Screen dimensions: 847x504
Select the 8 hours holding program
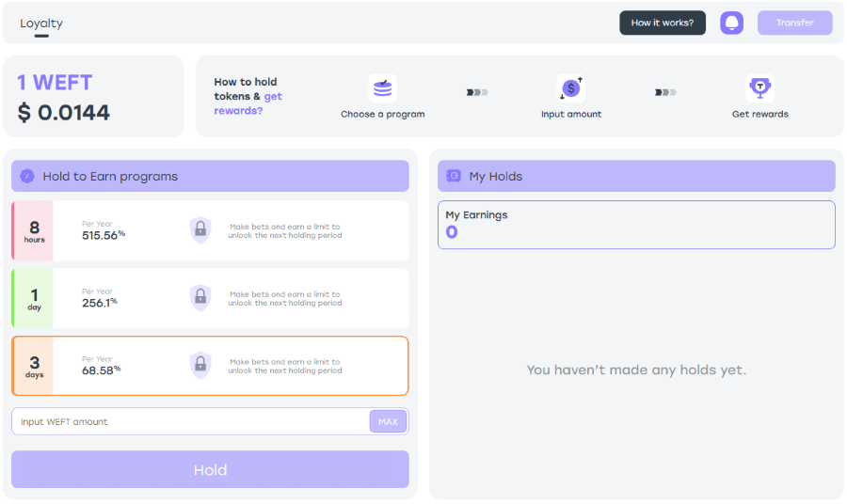coord(210,230)
